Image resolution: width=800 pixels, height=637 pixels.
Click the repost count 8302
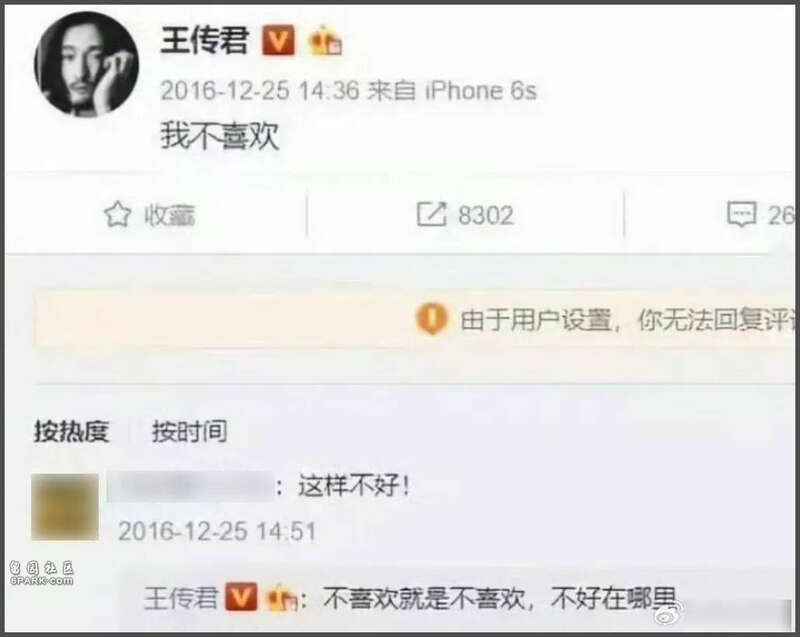[x=485, y=215]
